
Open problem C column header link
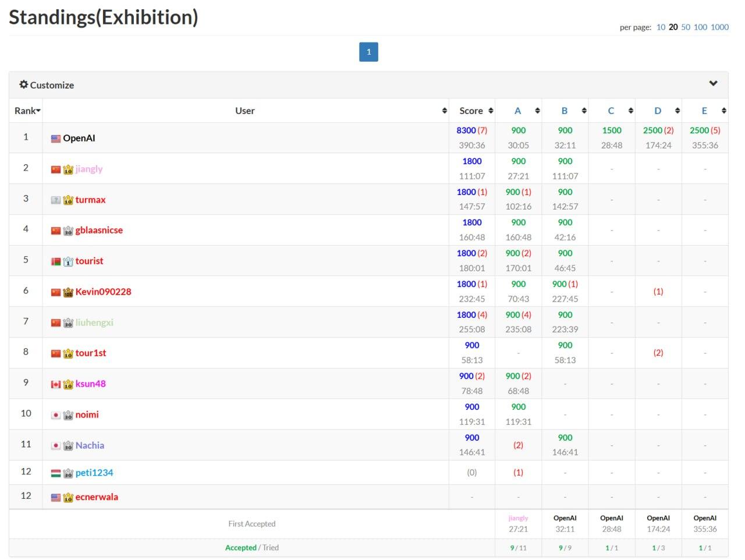pyautogui.click(x=611, y=111)
